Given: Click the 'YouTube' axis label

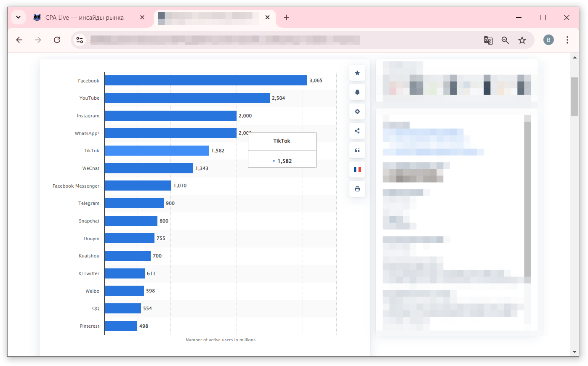Looking at the screenshot, I should 90,98.
